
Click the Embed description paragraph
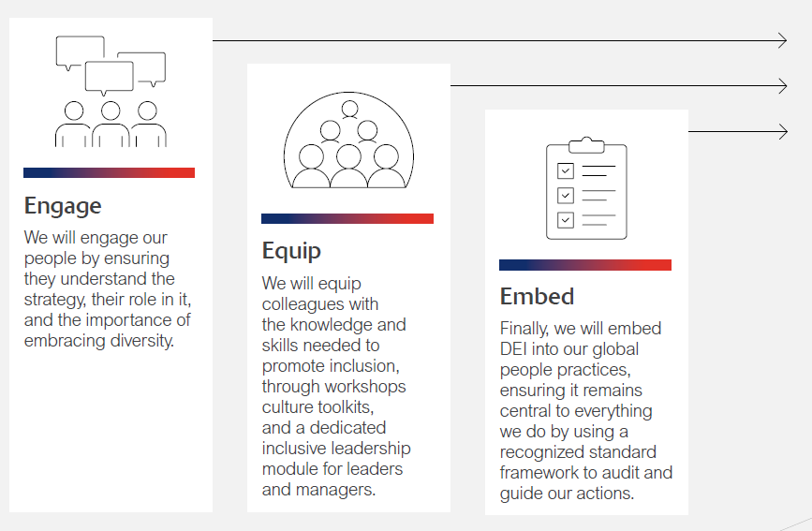[x=585, y=411]
